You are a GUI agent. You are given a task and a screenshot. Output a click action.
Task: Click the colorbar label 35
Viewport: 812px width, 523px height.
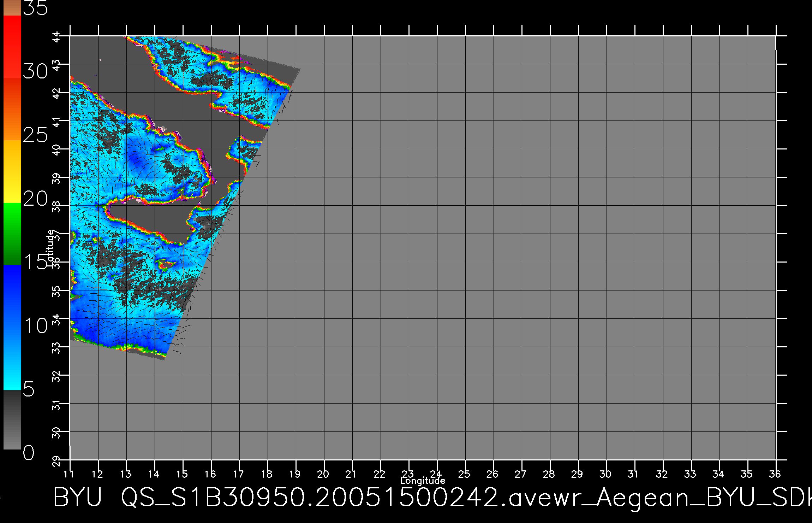(35, 8)
